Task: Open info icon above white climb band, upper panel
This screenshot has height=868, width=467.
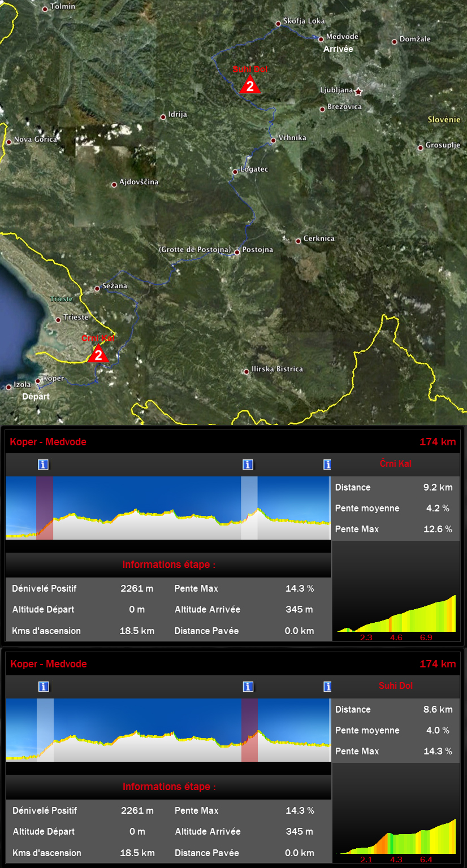Action: click(248, 465)
